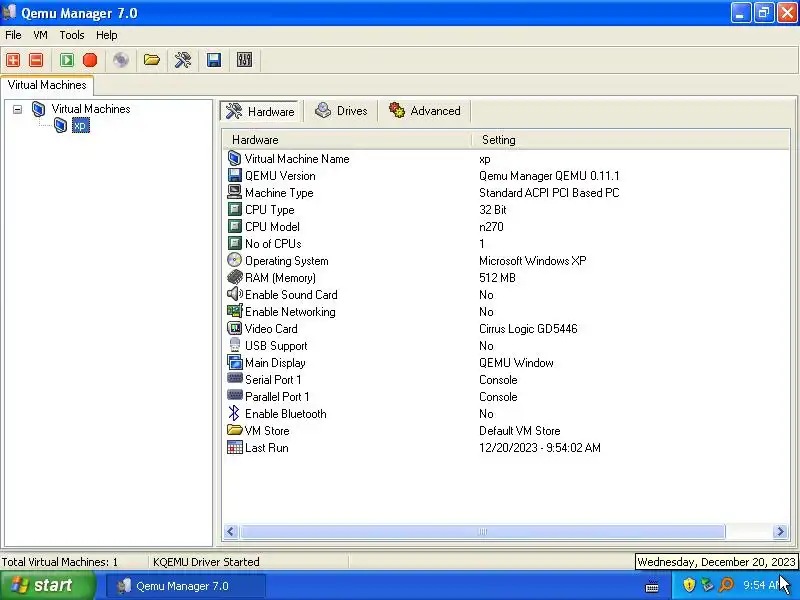Click 'Standard ACPI PCI Based PC' value
This screenshot has width=800, height=600.
point(549,193)
